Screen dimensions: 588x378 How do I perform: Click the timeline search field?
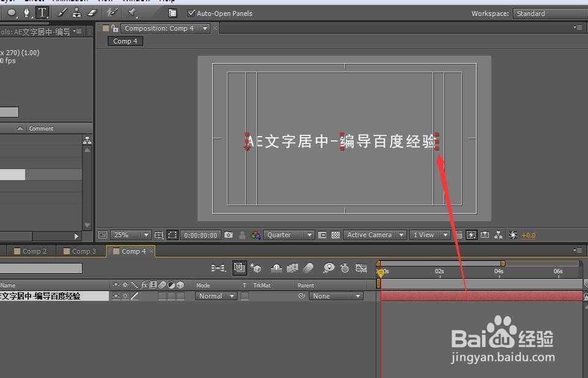(x=41, y=268)
